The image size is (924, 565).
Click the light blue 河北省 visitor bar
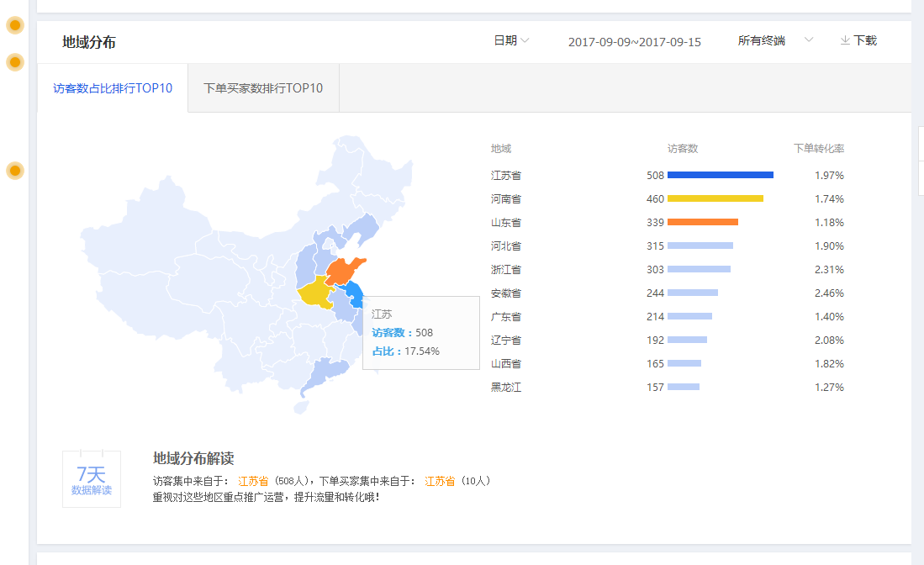[700, 246]
